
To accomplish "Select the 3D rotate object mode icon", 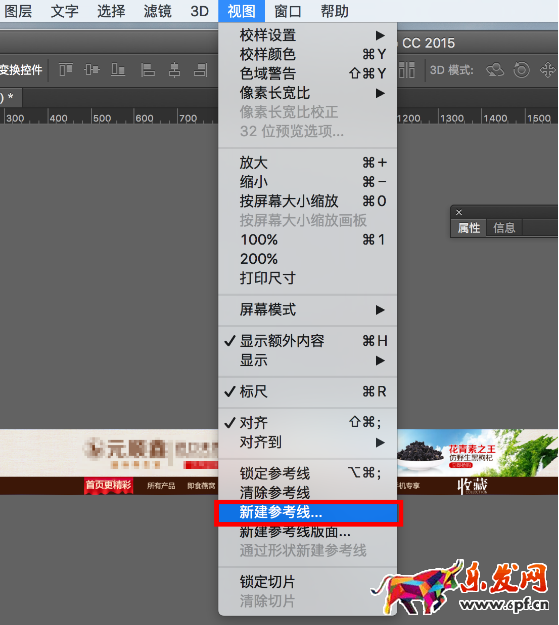I will coord(495,70).
